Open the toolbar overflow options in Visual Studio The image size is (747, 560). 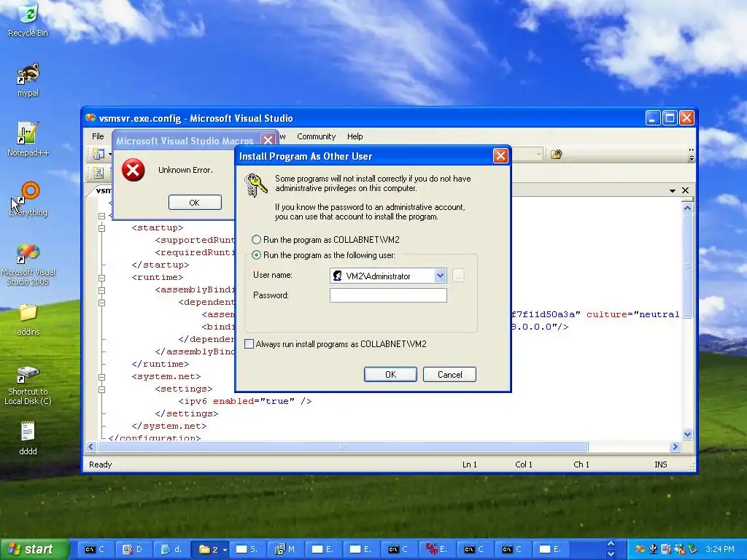692,154
